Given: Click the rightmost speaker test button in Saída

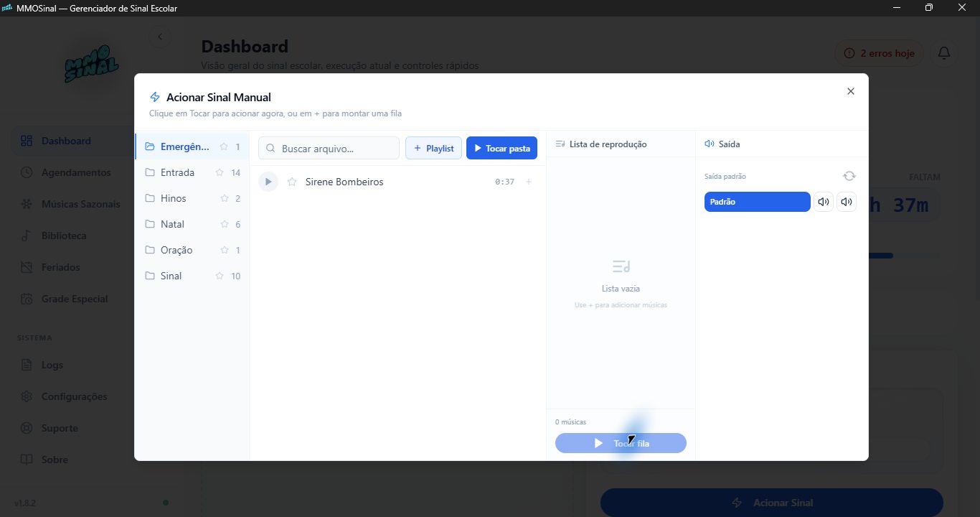Looking at the screenshot, I should (847, 202).
